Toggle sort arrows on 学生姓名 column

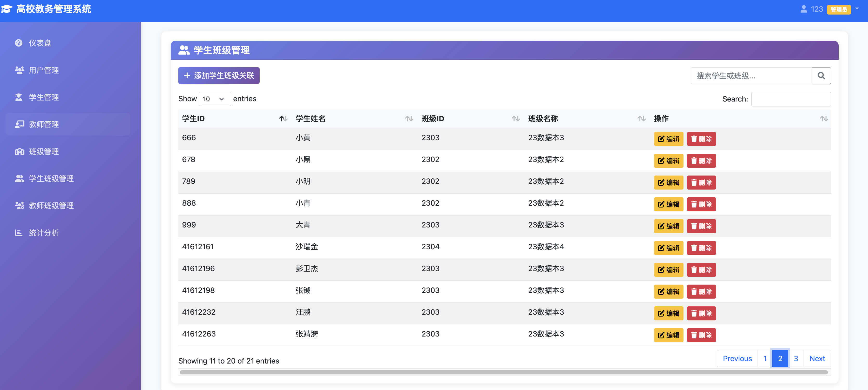click(x=409, y=119)
